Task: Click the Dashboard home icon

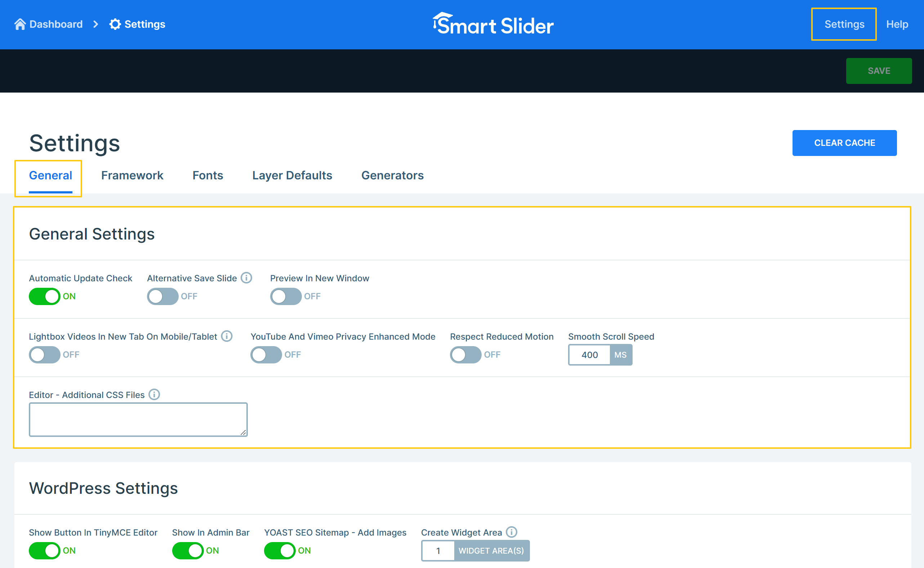Action: coord(20,24)
